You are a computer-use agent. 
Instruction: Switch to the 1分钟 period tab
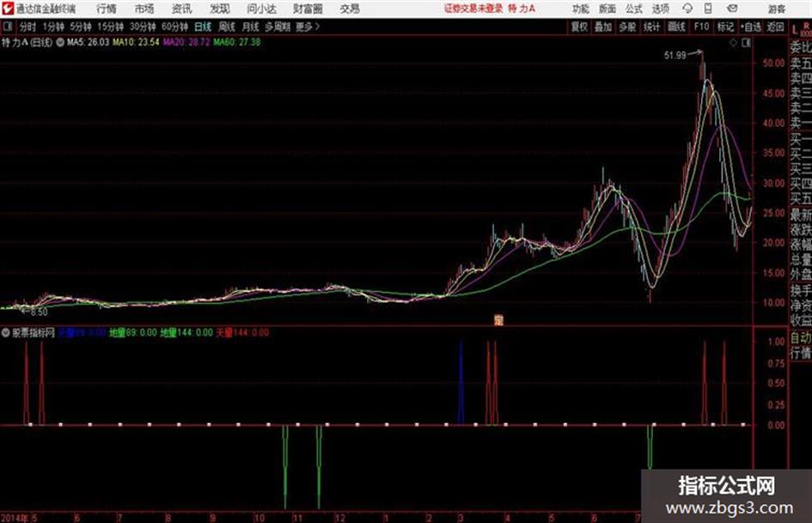click(x=53, y=27)
